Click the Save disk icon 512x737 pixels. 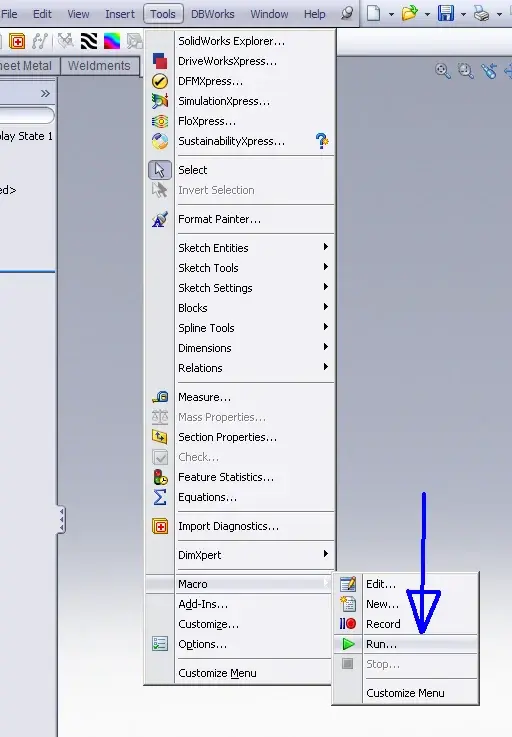(446, 14)
